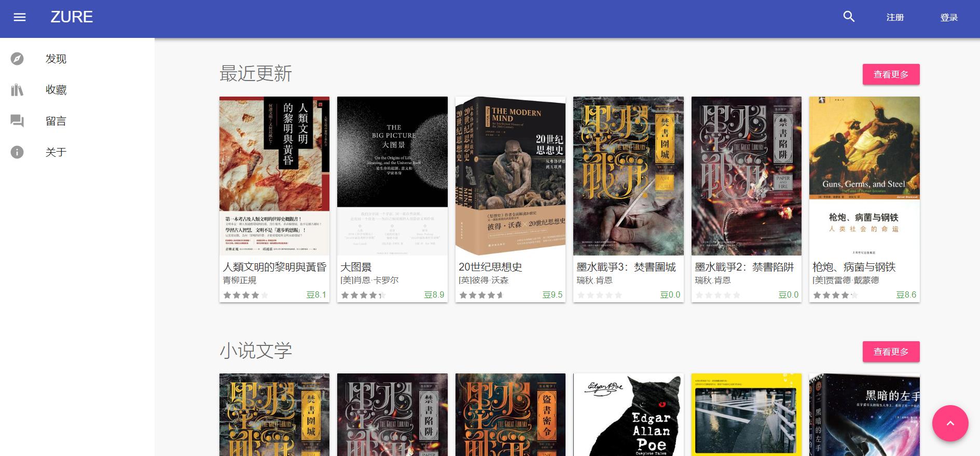This screenshot has height=456, width=980.
Task: Click the 小说文学 section heading
Action: click(x=256, y=351)
